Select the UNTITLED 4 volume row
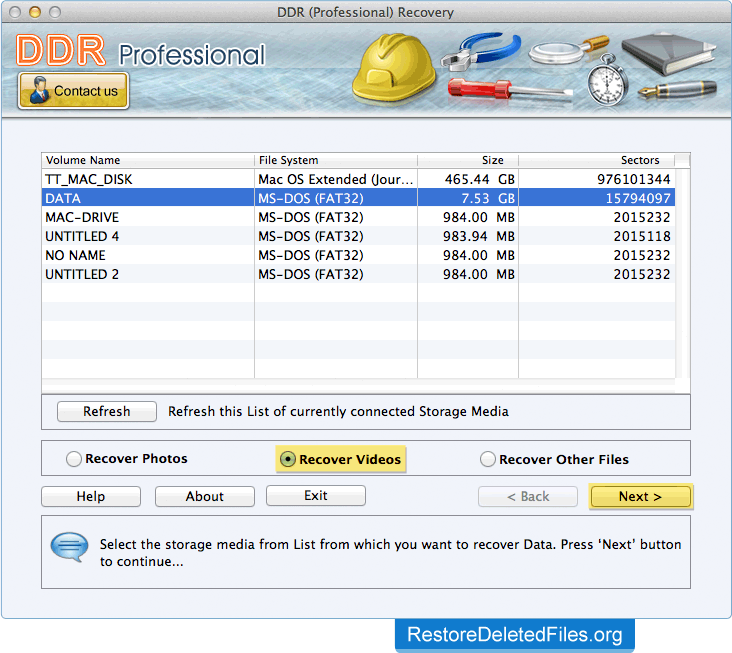This screenshot has height=653, width=732. point(358,236)
